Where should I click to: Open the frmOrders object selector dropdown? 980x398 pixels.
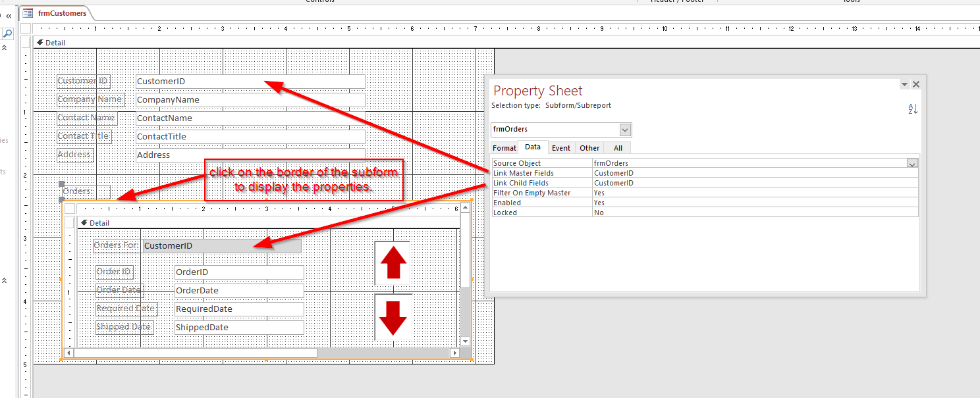point(626,130)
